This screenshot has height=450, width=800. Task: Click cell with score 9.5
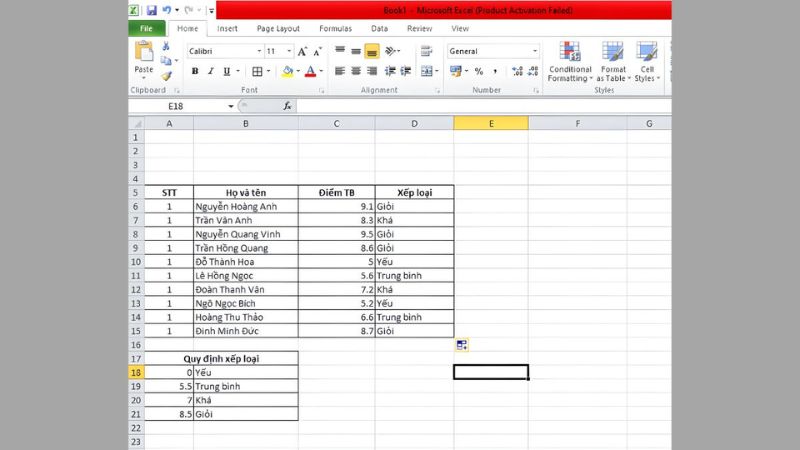tap(337, 234)
